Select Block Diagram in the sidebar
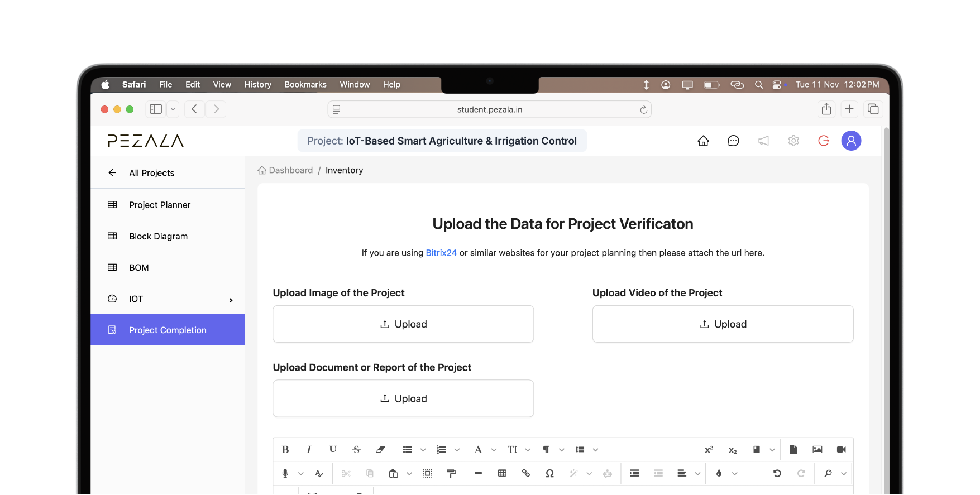The image size is (980, 495). pos(158,236)
